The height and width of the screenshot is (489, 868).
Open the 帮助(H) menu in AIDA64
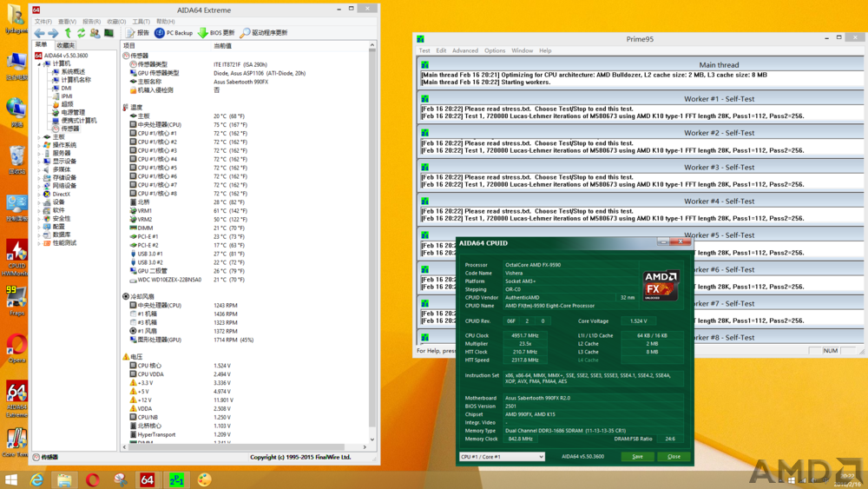click(x=166, y=22)
